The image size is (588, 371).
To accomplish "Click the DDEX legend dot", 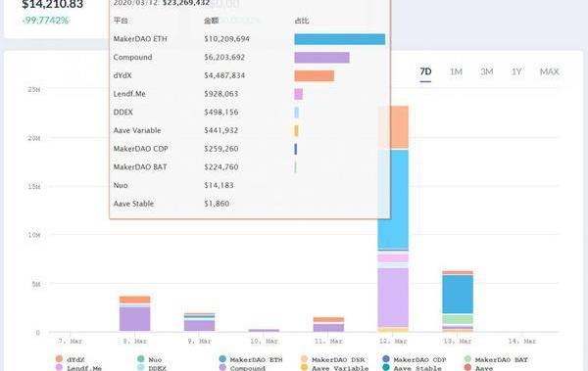I will 140,368.
